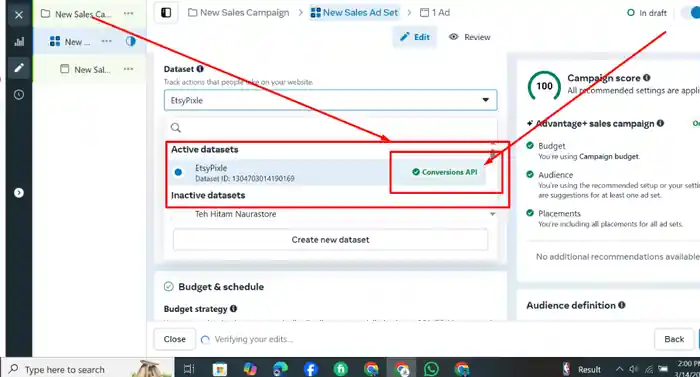This screenshot has height=377, width=700.
Task: Show the Audience definition info icon
Action: tap(621, 305)
